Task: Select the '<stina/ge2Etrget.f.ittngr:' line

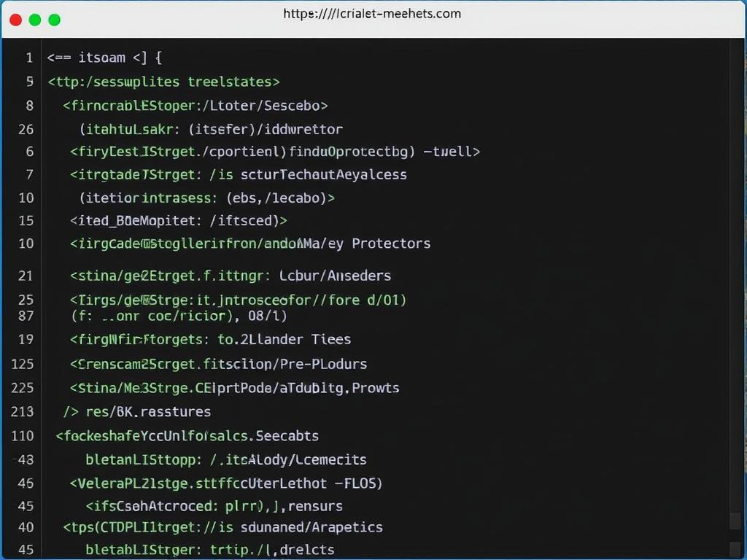Action: point(231,276)
